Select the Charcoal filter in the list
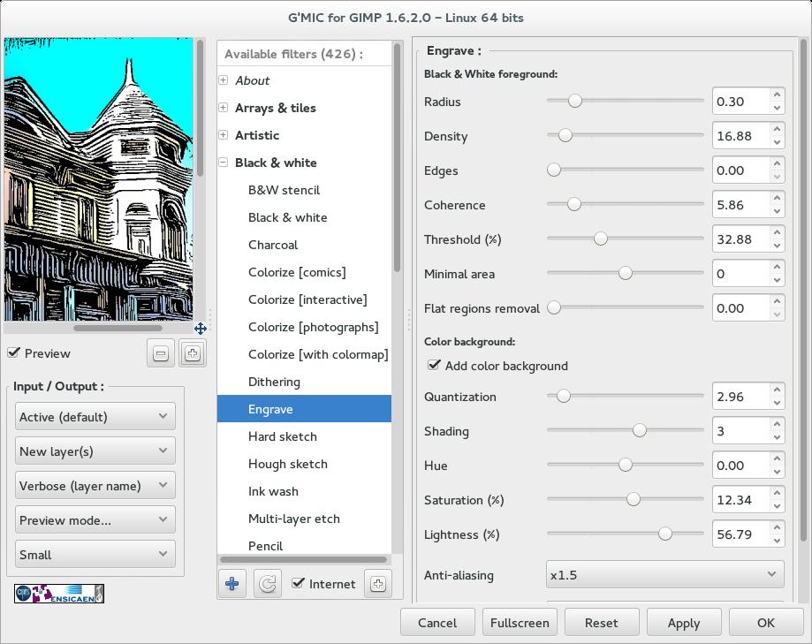The height and width of the screenshot is (644, 812). click(x=273, y=245)
